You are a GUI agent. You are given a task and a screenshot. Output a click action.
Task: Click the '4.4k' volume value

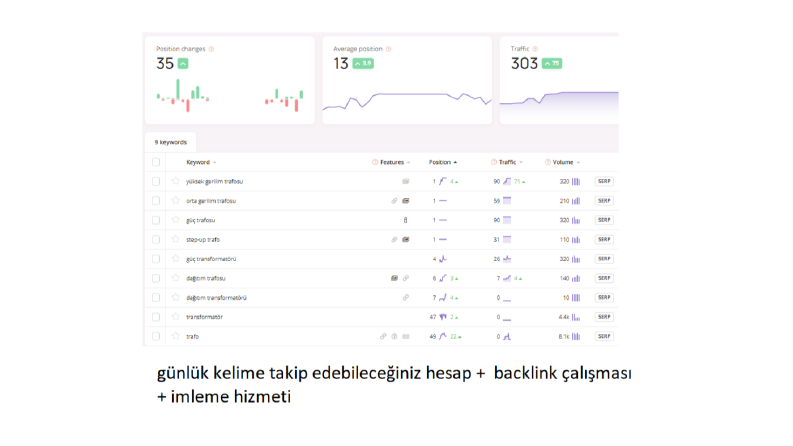tap(564, 317)
